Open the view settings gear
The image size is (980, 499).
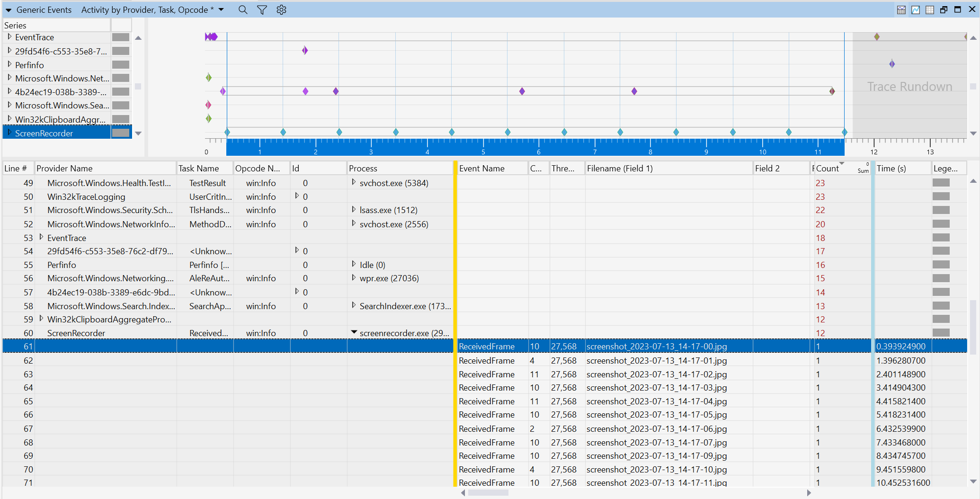click(281, 9)
